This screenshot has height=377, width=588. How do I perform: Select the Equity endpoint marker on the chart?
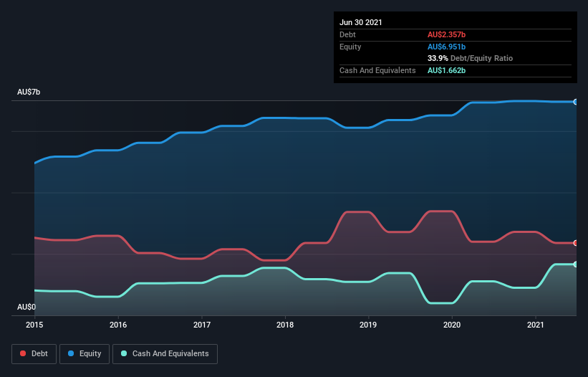pyautogui.click(x=576, y=102)
